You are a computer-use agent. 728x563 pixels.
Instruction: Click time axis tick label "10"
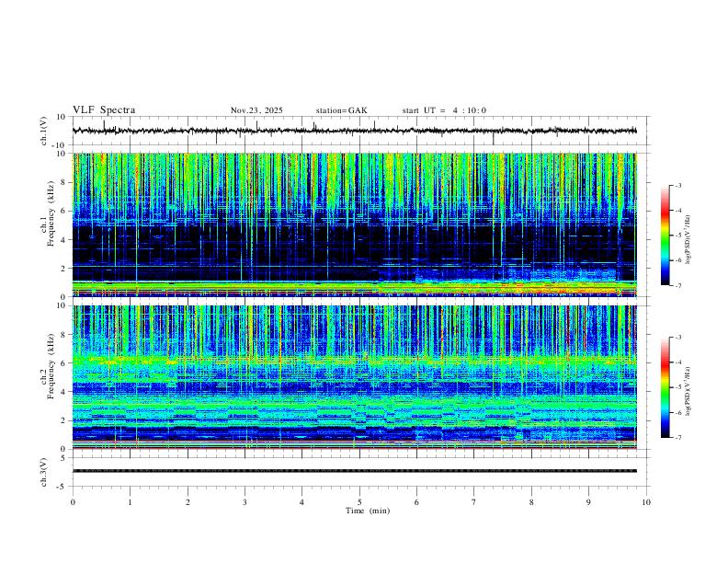[646, 502]
